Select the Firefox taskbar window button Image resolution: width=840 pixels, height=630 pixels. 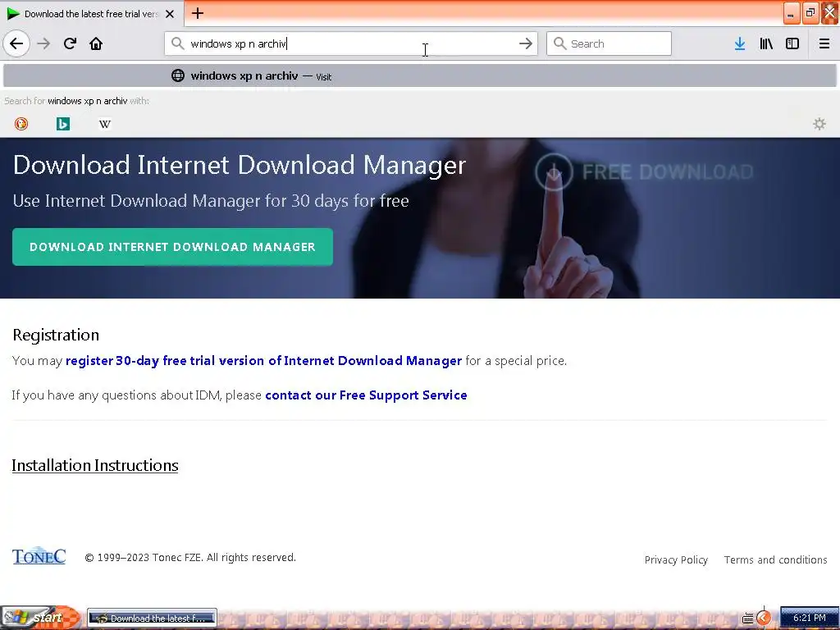pos(152,619)
